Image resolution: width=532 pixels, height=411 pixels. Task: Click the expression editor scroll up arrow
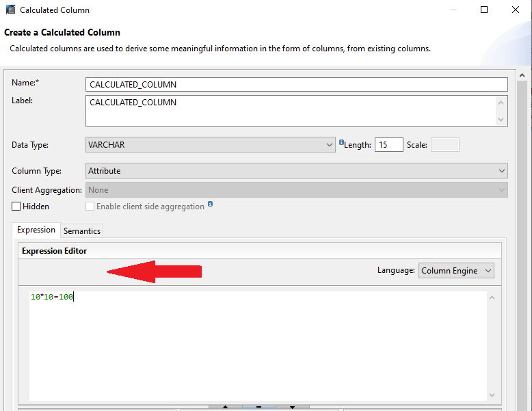click(492, 297)
